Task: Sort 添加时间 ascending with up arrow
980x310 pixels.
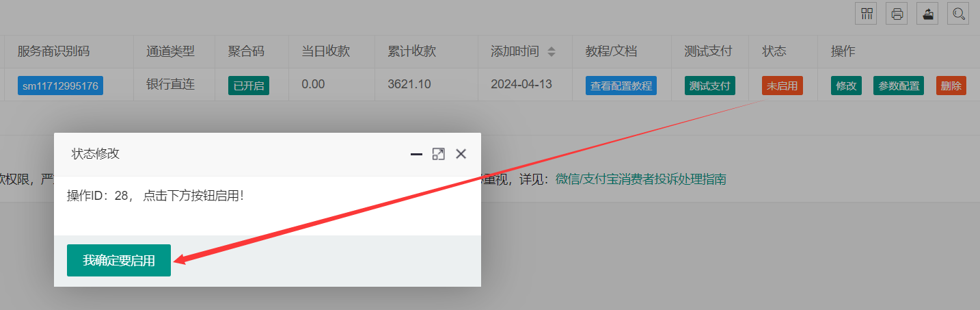Action: point(552,49)
